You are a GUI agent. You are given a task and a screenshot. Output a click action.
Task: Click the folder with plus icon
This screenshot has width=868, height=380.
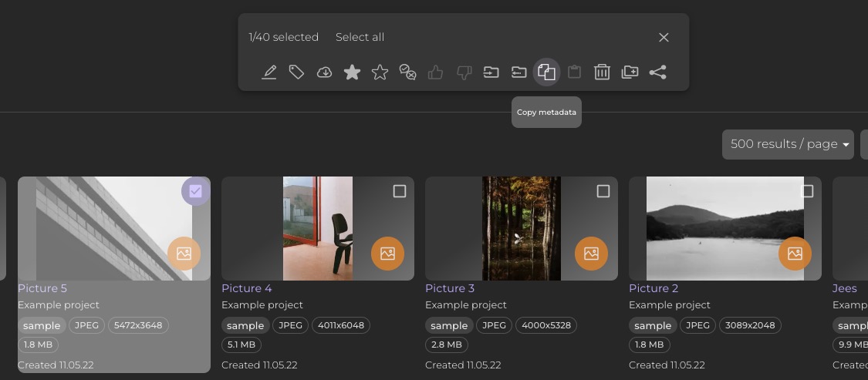coord(630,72)
